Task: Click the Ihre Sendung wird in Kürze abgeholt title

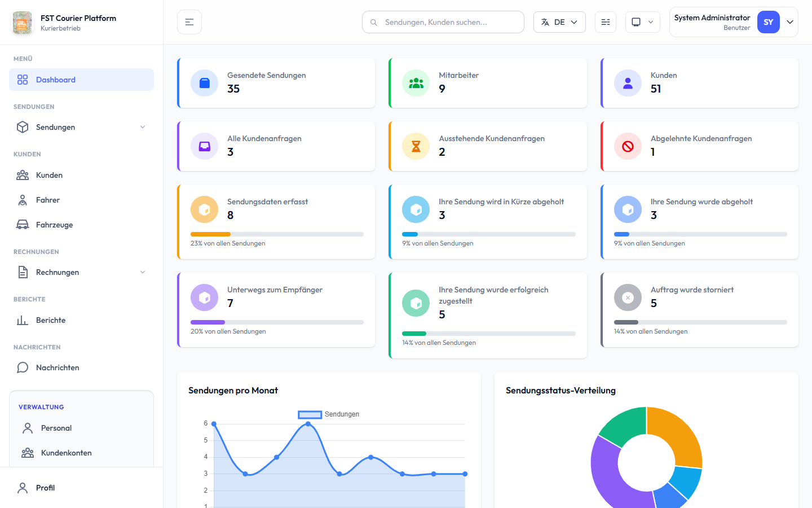Action: 501,202
